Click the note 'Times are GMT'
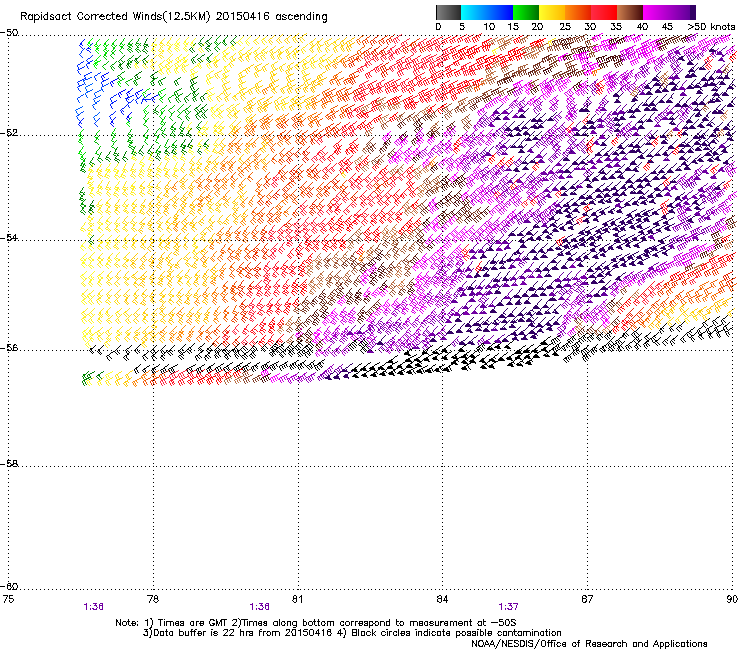Screen dimensions: 740x650 click(193, 623)
